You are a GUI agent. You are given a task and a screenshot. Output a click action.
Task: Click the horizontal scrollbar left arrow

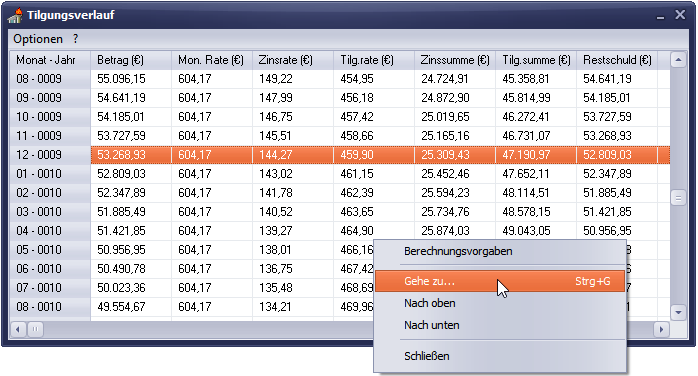(18, 330)
